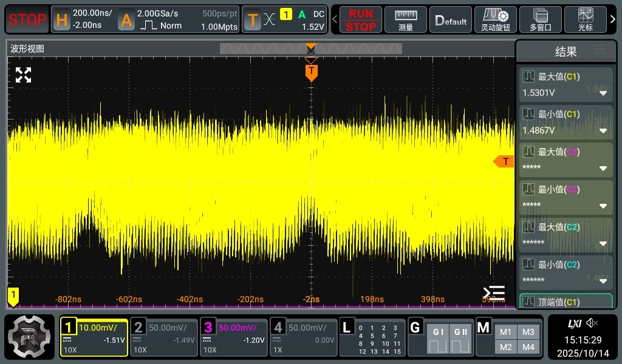Open the 灵动旋钮 flex knob settings
Screen dimensions: 622x364
coord(495,20)
